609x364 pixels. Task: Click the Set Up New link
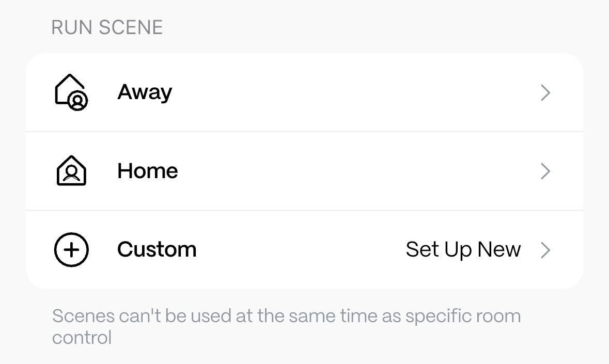coord(463,250)
